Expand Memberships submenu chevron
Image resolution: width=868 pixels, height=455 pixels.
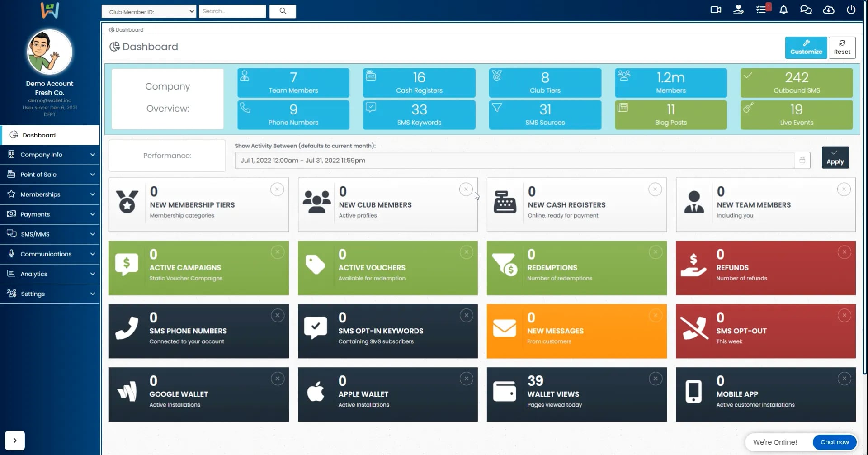point(93,194)
